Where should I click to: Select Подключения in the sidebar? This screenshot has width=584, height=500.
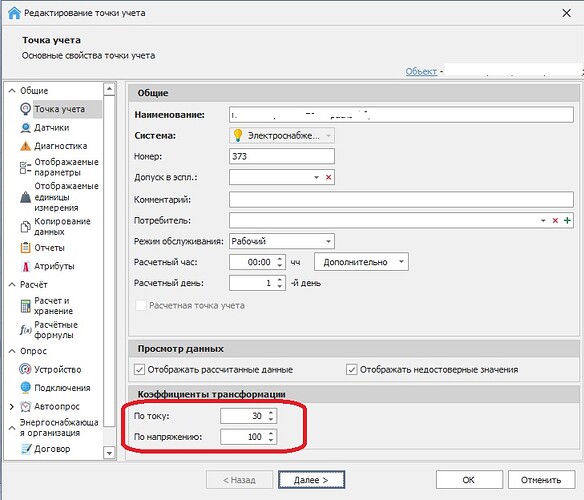[x=62, y=388]
